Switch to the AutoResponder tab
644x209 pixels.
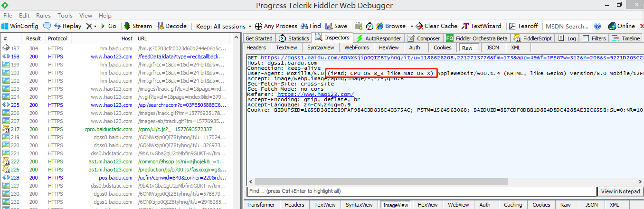(378, 38)
